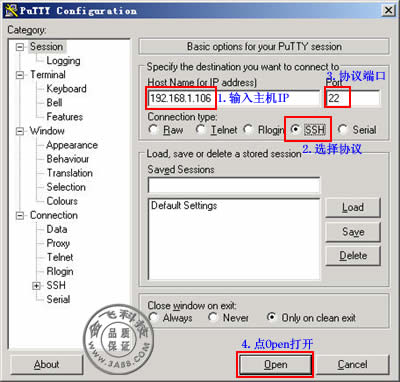Open the Selection category
Viewport: 400px width, 382px height.
pyautogui.click(x=66, y=187)
